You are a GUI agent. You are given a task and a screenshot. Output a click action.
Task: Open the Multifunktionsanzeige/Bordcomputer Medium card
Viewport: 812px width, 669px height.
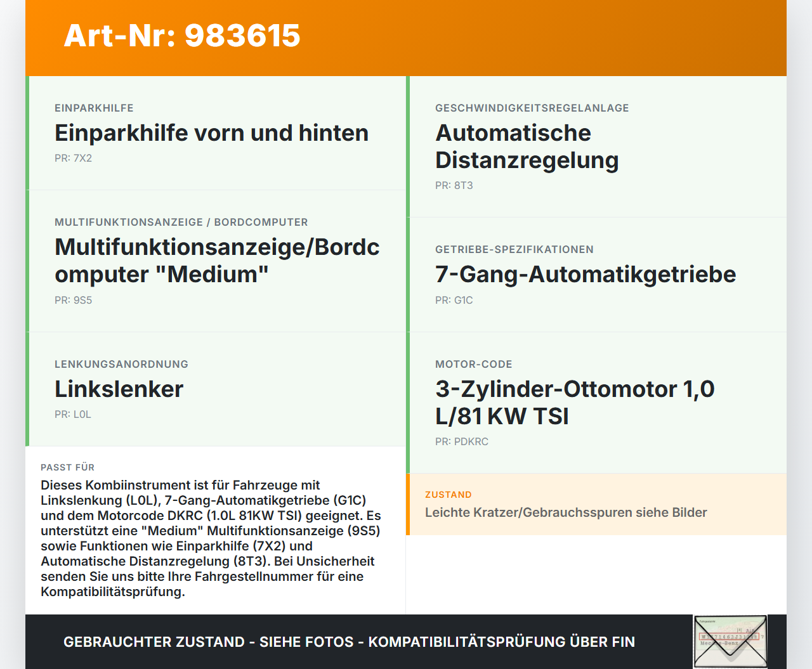click(x=216, y=261)
